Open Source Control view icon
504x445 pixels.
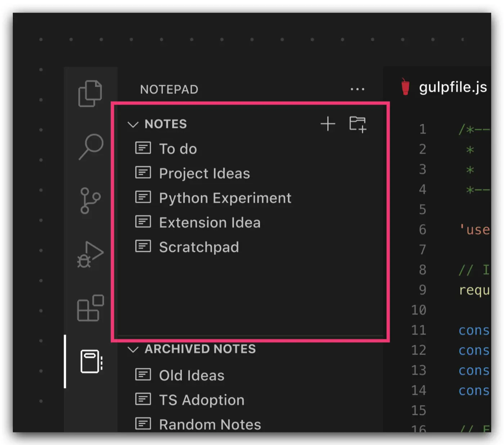90,201
